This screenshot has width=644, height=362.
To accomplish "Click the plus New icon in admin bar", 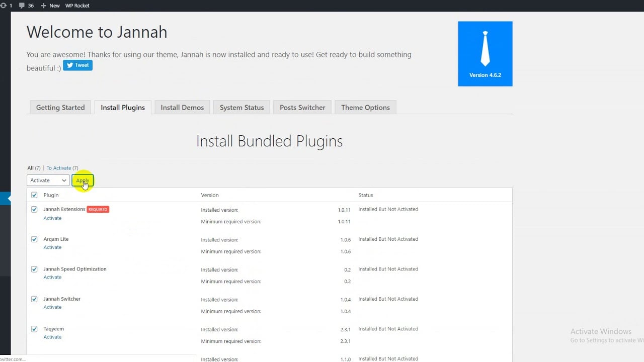I will coord(43,6).
